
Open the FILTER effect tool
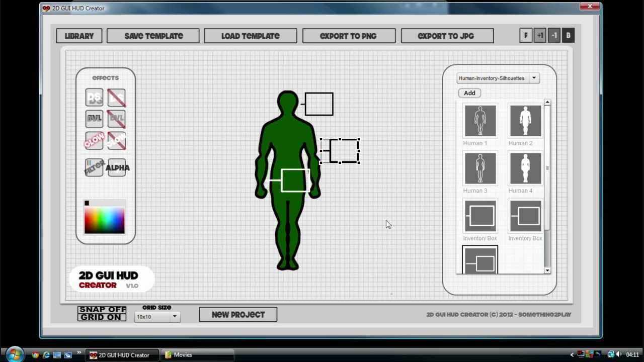[94, 167]
